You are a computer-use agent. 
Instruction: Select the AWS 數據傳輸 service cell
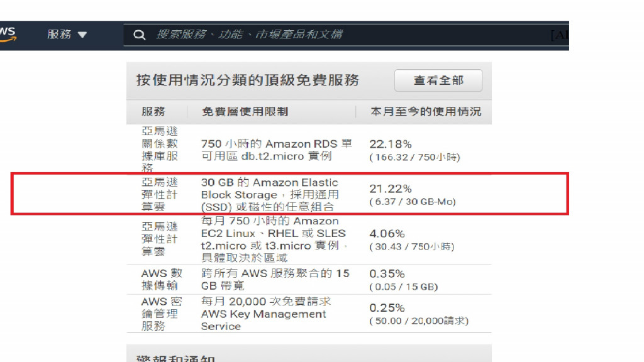162,280
